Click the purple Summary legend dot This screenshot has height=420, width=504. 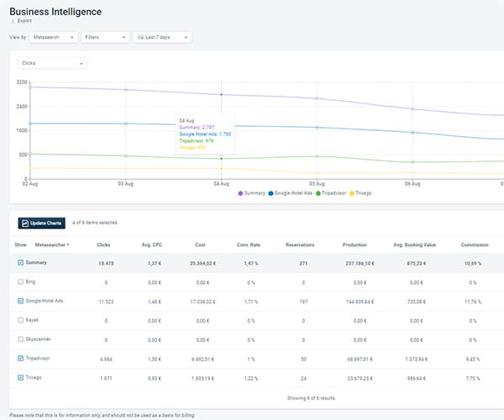pos(240,193)
